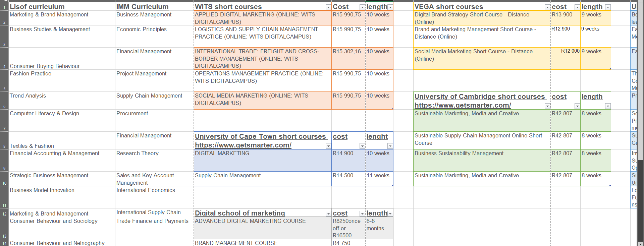This screenshot has height=246, width=644.
Task: Select cell 'OPERATIONS MANAGEMENT PRACTICE (ONLINE: WITS DIGITALCAMPUS)'
Action: [x=263, y=81]
